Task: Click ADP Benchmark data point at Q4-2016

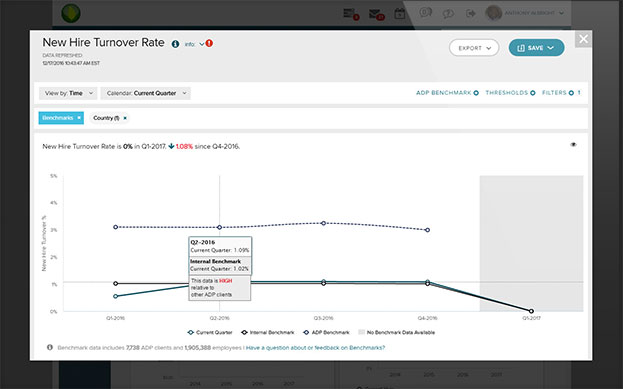Action: pyautogui.click(x=427, y=230)
